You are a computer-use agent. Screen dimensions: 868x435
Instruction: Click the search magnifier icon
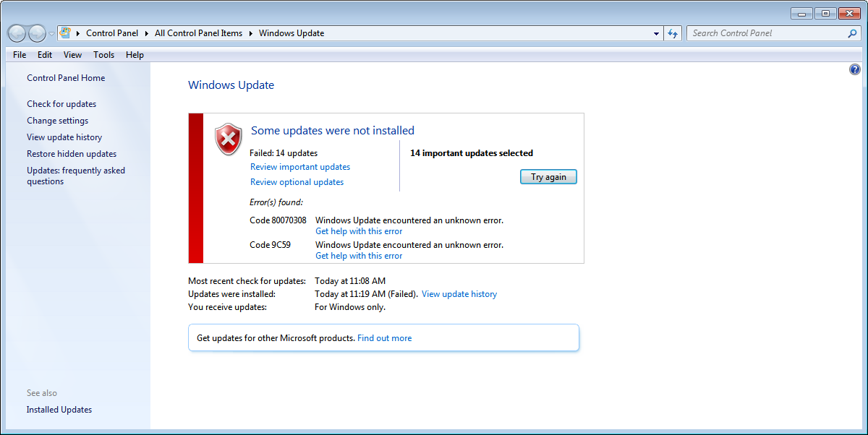(852, 33)
